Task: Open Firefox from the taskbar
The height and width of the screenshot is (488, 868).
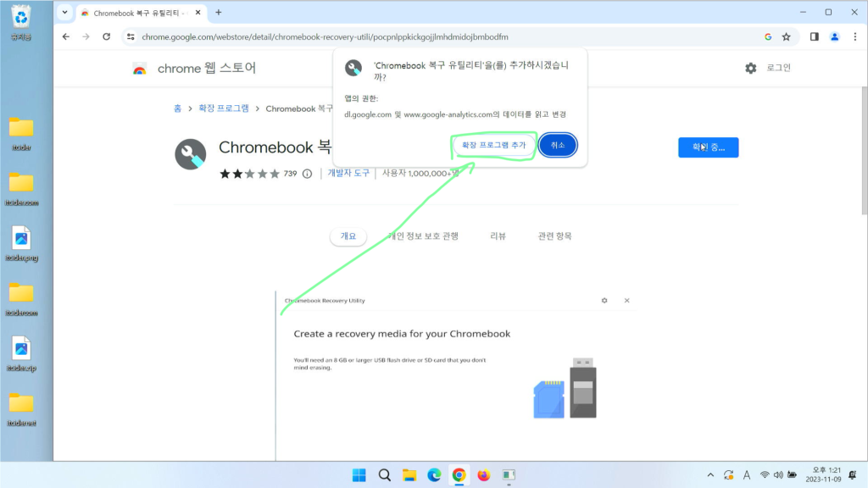Action: click(484, 475)
